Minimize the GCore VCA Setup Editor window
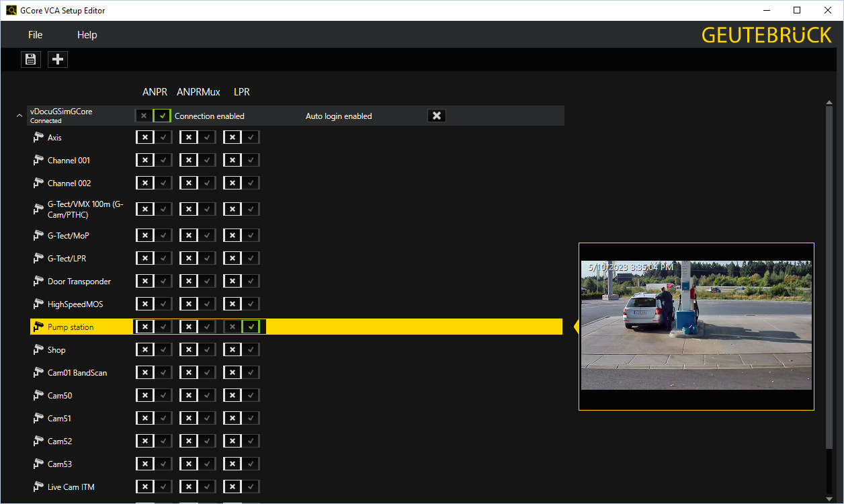Image resolution: width=844 pixels, height=504 pixels. click(767, 10)
